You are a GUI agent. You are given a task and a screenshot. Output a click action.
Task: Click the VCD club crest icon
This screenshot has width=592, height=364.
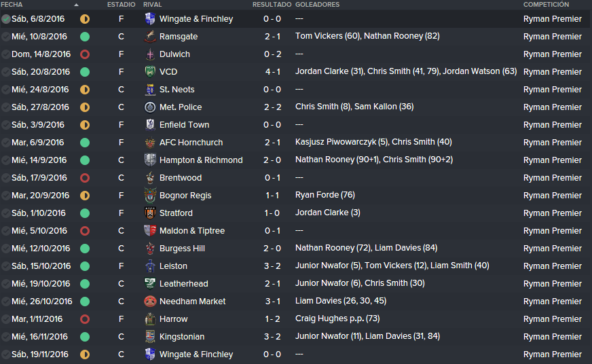tap(150, 72)
